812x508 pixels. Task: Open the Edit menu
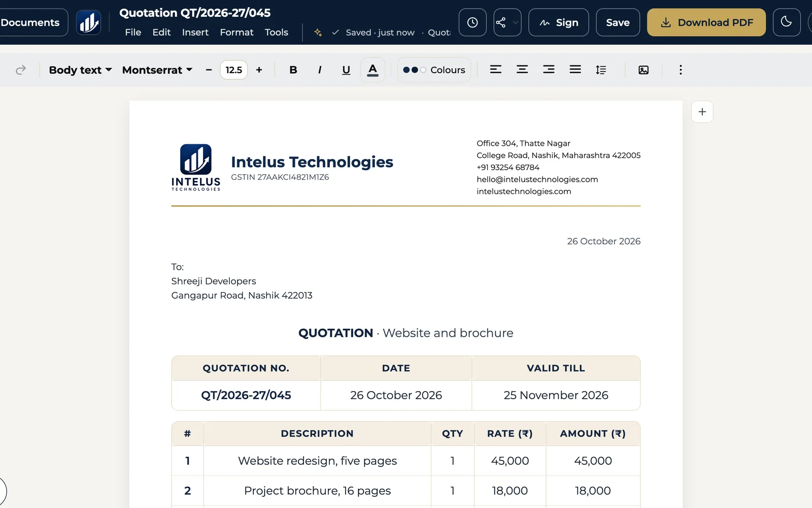pos(161,33)
